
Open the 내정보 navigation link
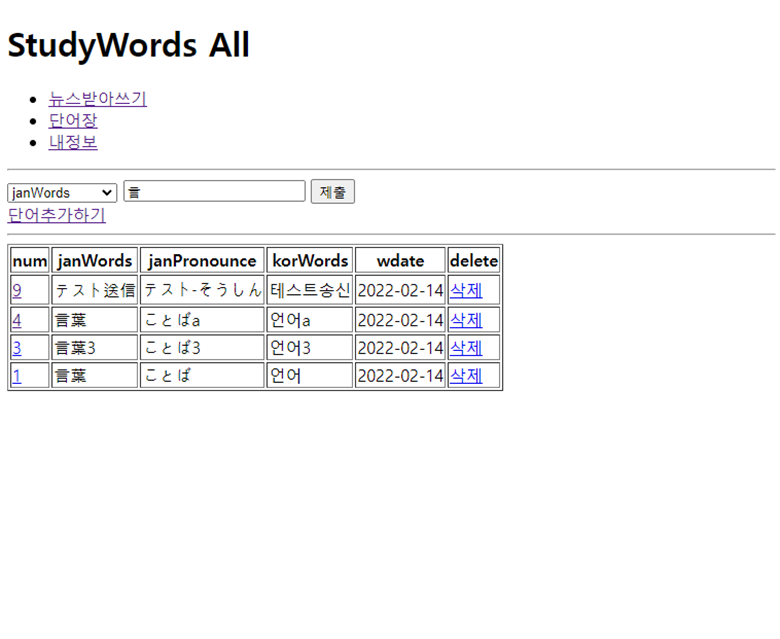[x=73, y=143]
